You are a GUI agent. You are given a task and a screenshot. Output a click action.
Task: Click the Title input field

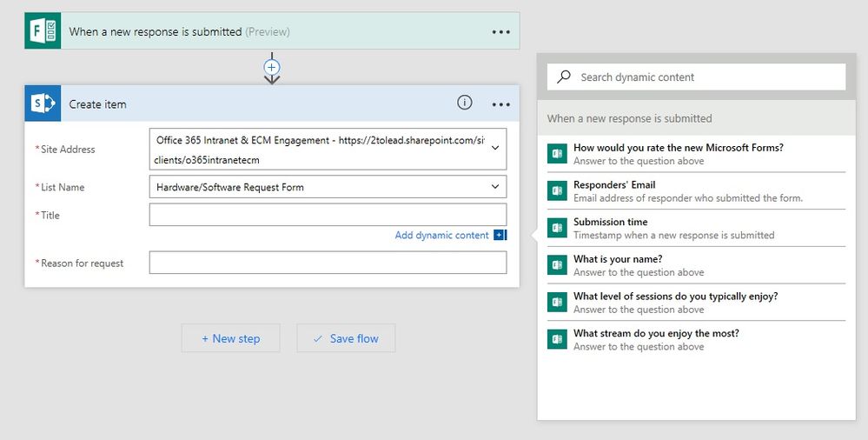click(328, 215)
